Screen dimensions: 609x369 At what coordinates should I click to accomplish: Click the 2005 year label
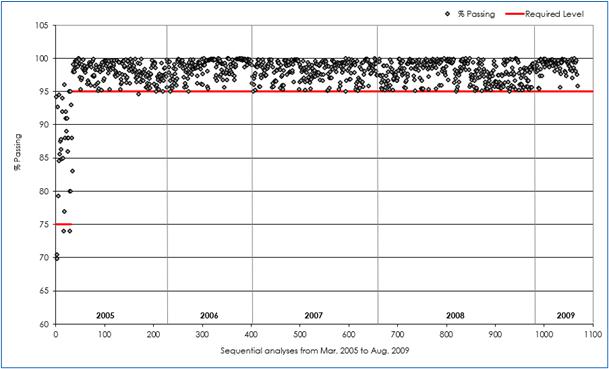pyautogui.click(x=105, y=315)
